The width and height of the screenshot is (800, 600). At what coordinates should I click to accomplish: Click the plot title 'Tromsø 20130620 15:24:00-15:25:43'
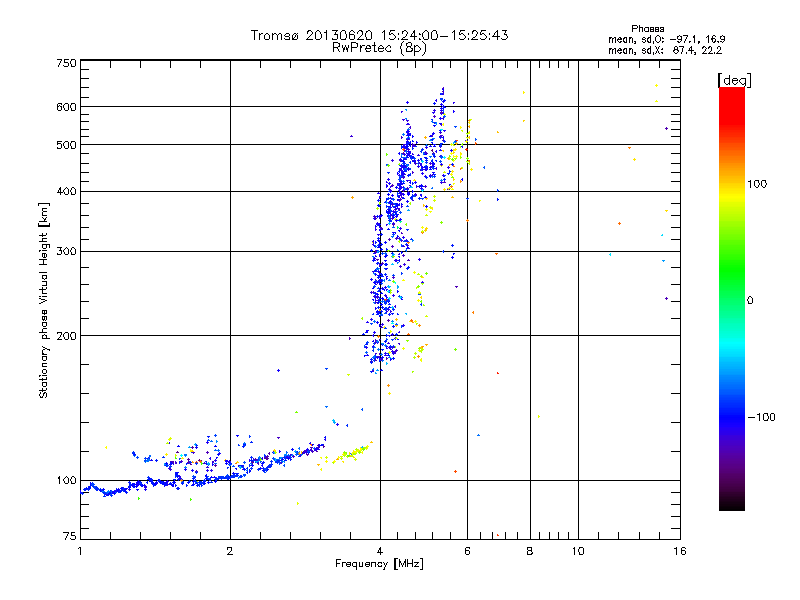(379, 35)
